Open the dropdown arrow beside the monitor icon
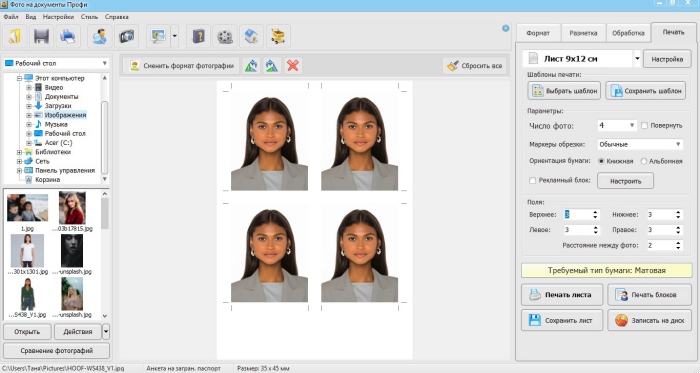This screenshot has height=373, width=700. coord(175,36)
